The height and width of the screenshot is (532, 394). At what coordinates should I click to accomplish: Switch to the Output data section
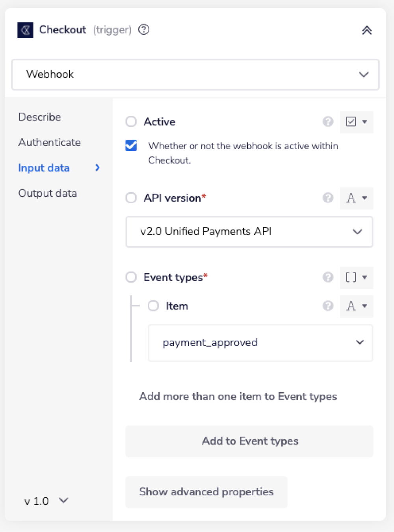pyautogui.click(x=47, y=193)
